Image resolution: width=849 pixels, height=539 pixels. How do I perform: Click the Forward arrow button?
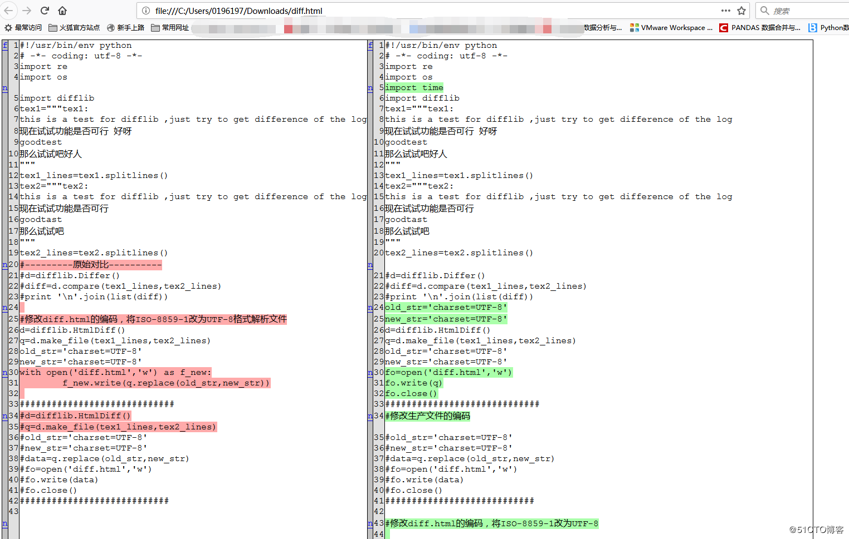26,10
